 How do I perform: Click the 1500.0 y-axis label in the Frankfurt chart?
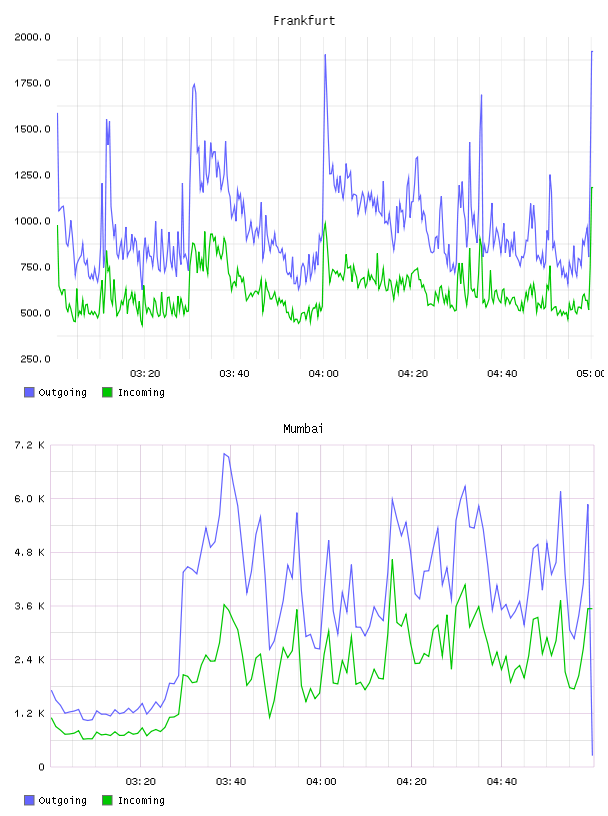point(32,129)
